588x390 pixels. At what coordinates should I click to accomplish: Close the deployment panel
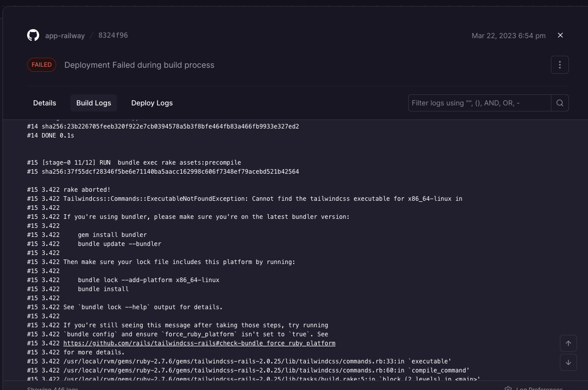[560, 35]
